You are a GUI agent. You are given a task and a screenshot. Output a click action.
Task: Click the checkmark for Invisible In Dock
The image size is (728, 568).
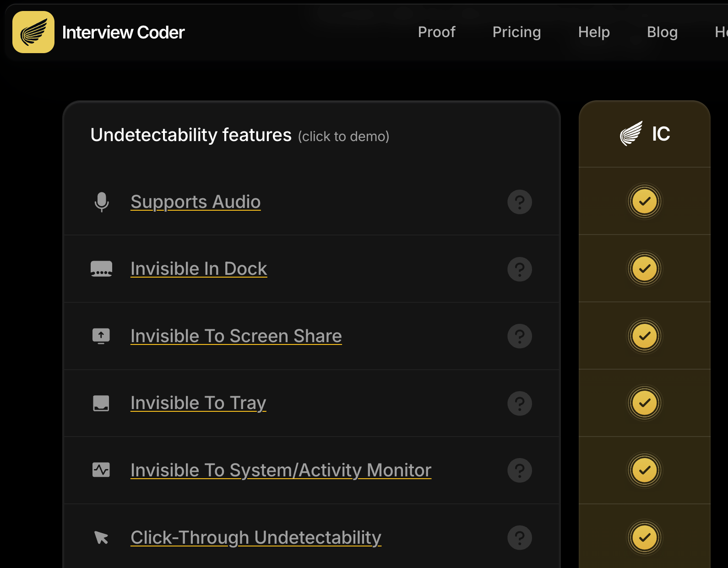(x=644, y=269)
